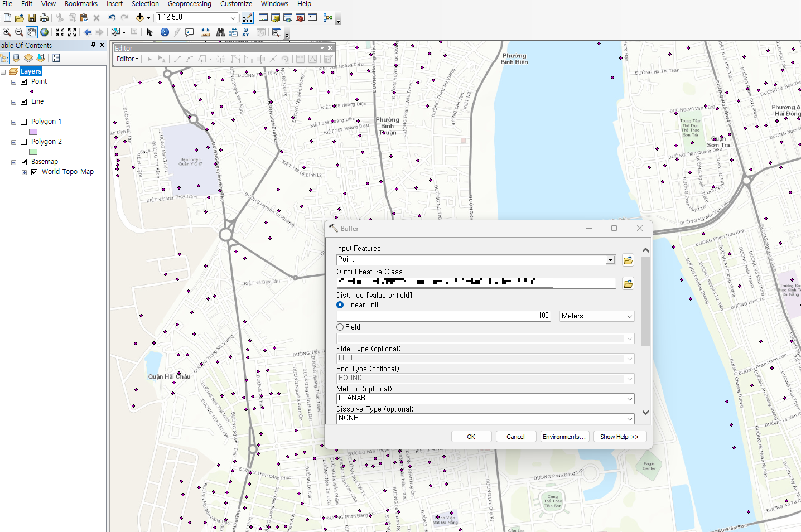The width and height of the screenshot is (801, 532).
Task: Select the Identify tool
Action: (x=165, y=32)
